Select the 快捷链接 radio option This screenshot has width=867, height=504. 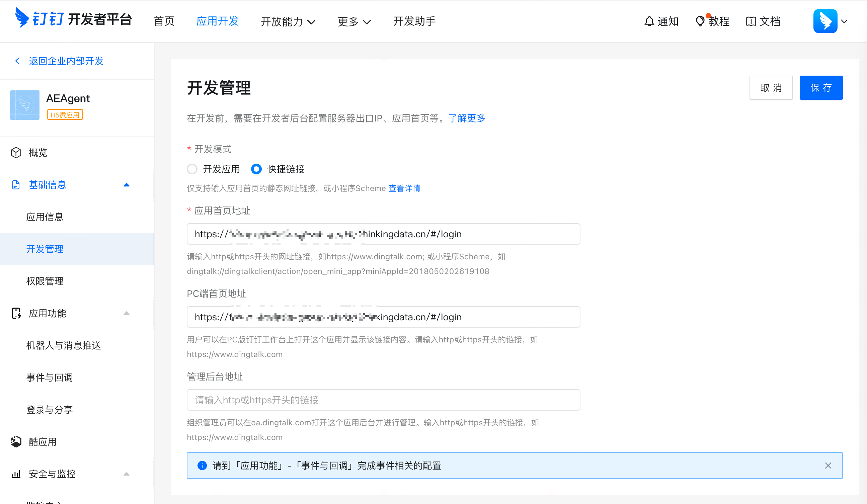(256, 169)
